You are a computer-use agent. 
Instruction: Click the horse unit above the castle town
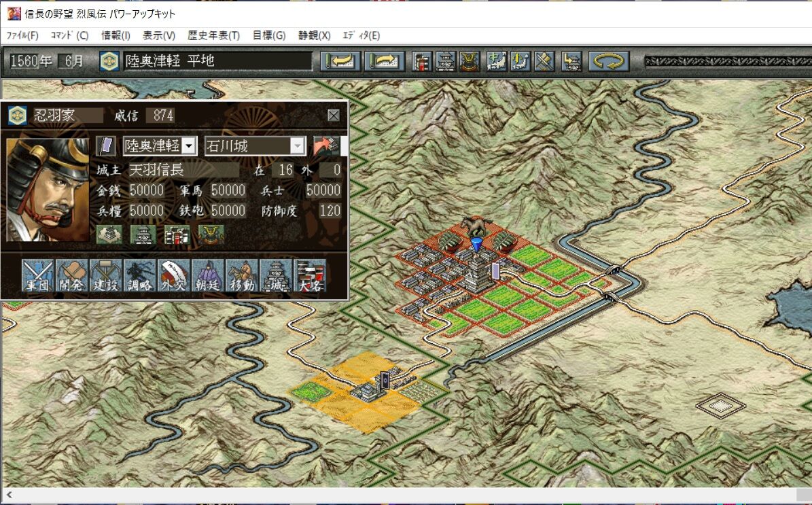pos(475,226)
